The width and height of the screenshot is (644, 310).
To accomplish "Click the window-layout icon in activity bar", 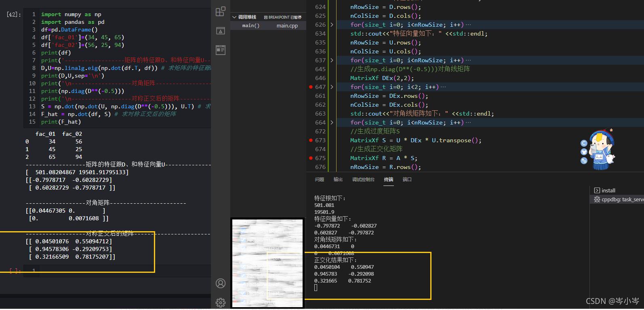I will 221,50.
